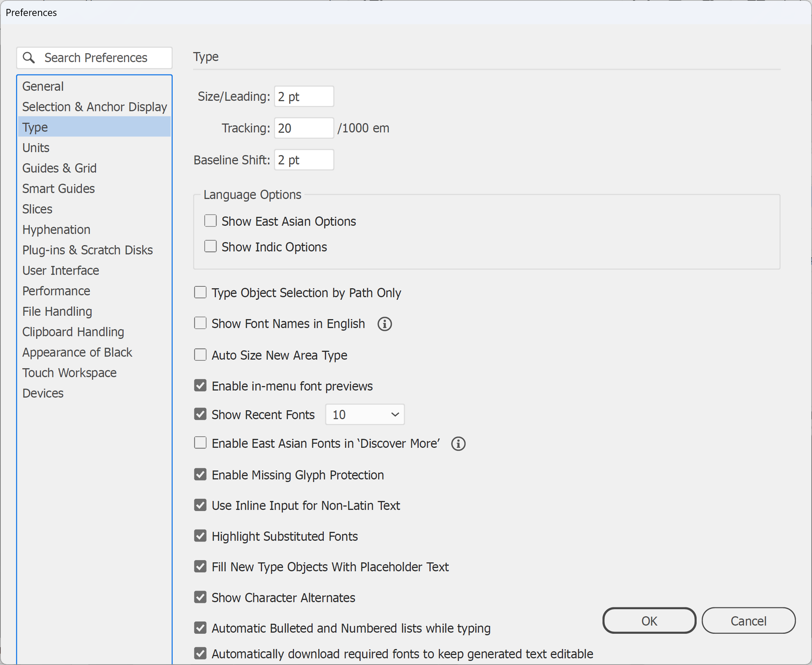Turn off Highlight Substituted Fonts
The image size is (812, 665).
[x=201, y=536]
